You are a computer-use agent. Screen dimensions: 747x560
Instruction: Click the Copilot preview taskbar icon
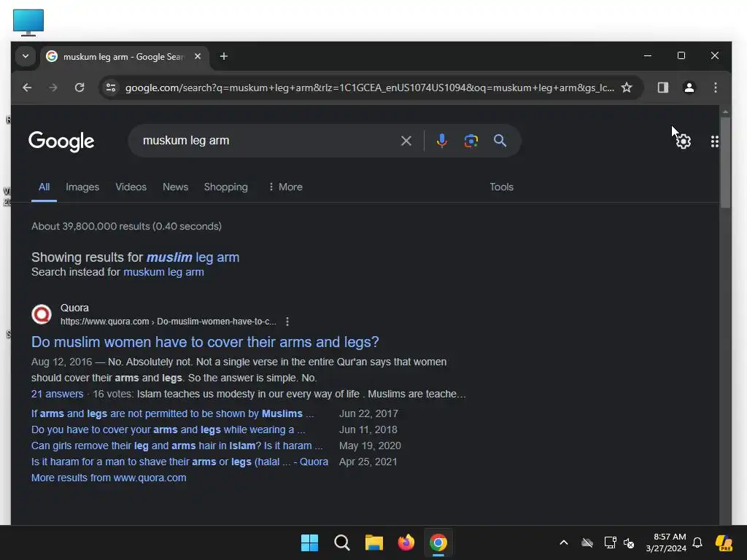pyautogui.click(x=724, y=542)
